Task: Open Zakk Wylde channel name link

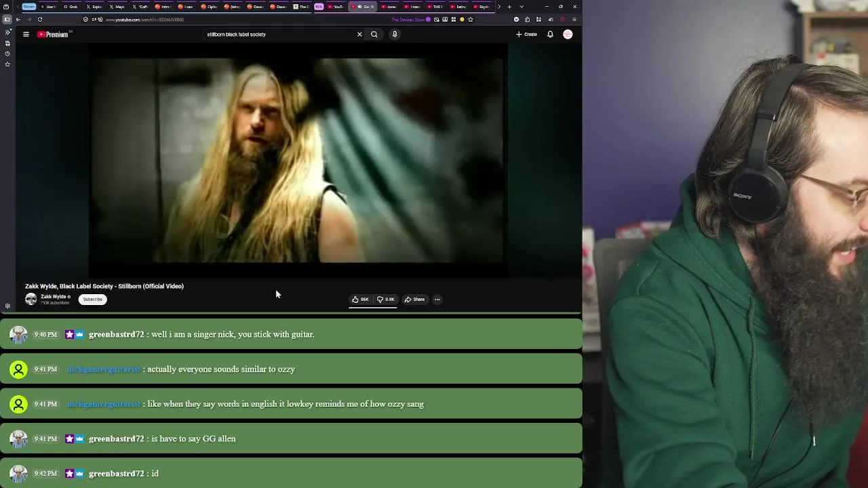Action: click(54, 297)
